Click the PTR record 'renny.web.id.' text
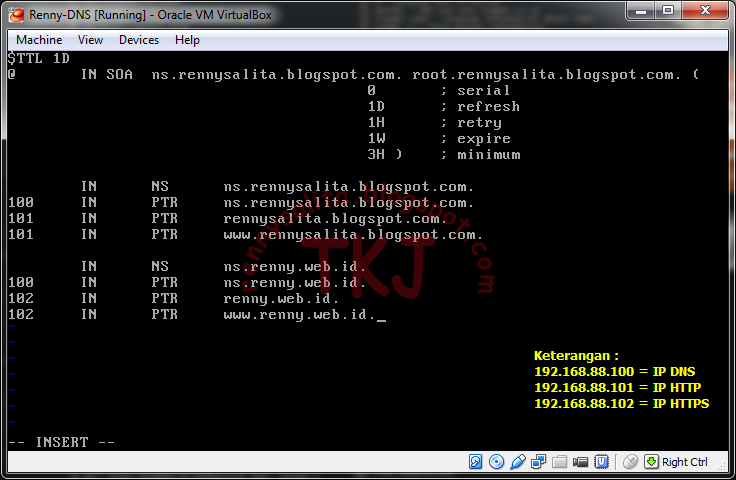 click(281, 299)
